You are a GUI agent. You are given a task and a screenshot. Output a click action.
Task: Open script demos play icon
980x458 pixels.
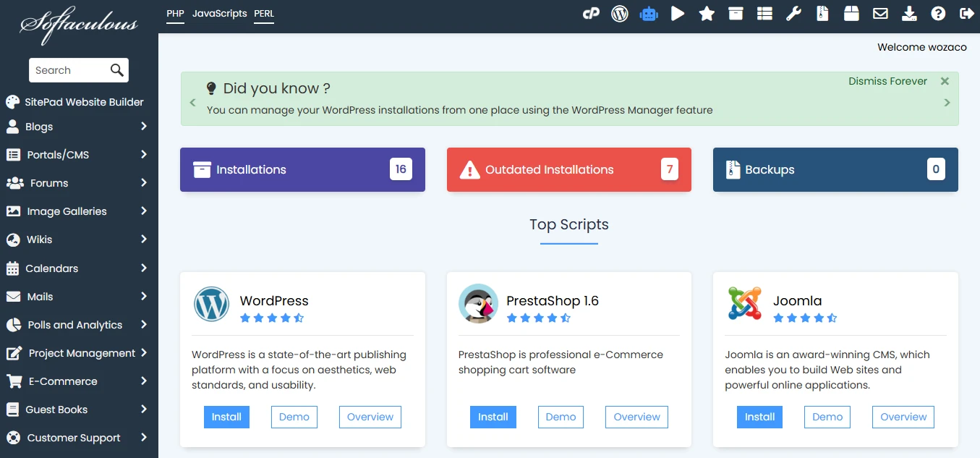click(x=678, y=13)
